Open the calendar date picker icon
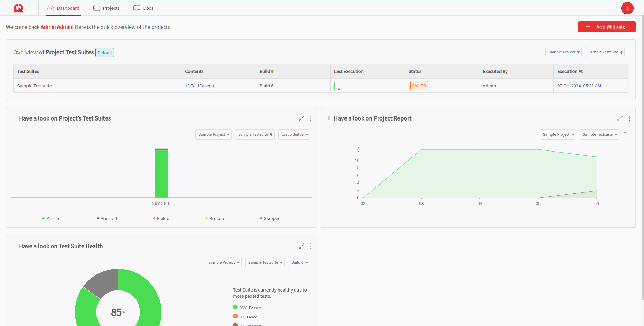644x326 pixels. 626,134
